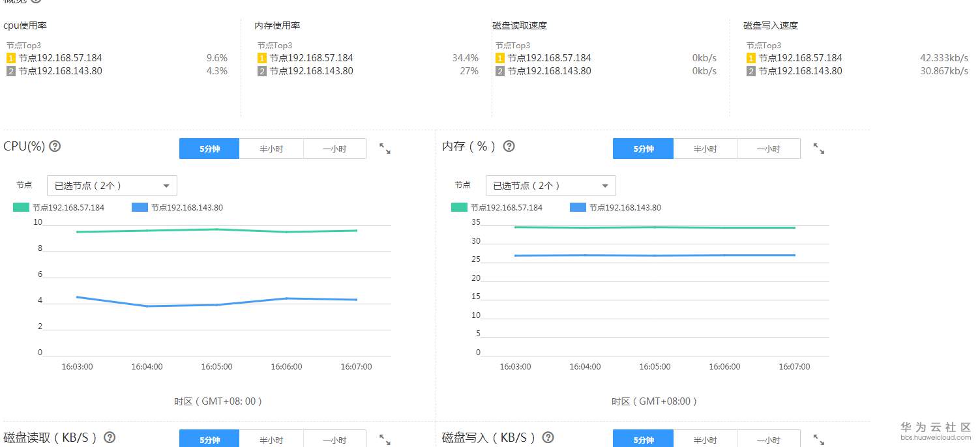Screen dimensions: 980x447
Task: Select 一小时 range for the memory chart
Action: click(768, 149)
